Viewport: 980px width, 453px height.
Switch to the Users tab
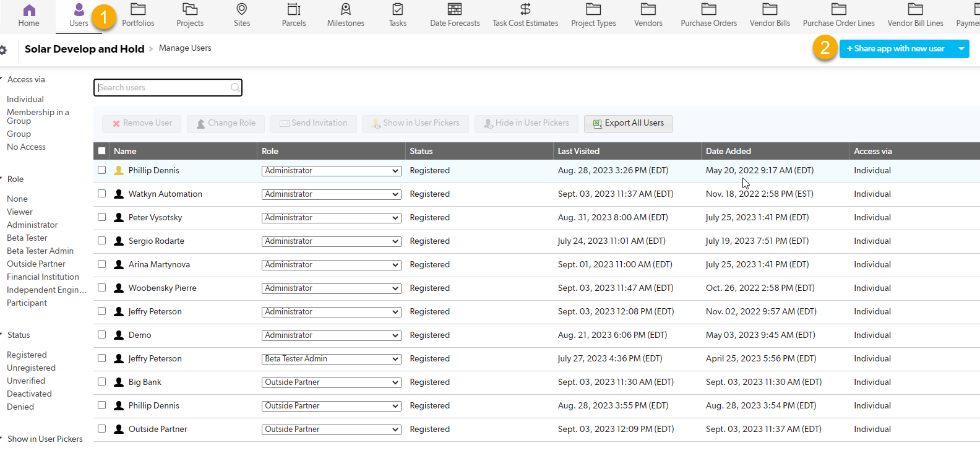(79, 16)
